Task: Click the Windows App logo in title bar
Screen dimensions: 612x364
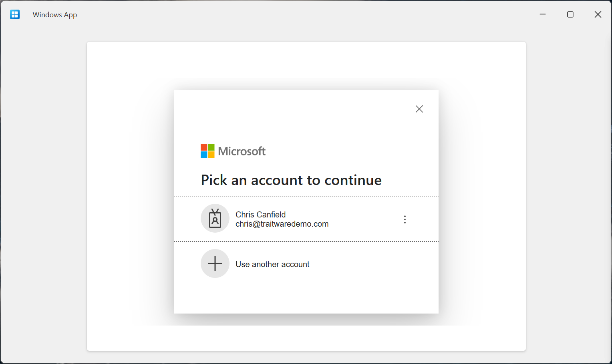Action: [x=15, y=15]
